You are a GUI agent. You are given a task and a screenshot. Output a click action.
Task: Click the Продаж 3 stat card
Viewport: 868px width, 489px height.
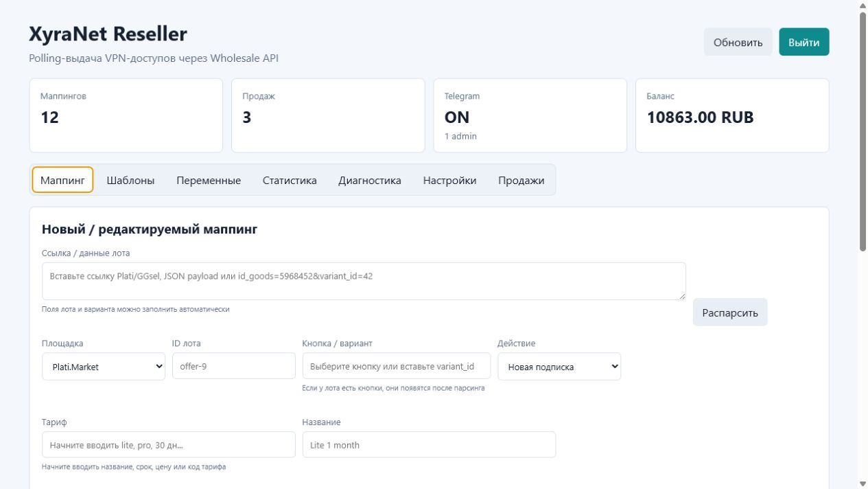[328, 115]
